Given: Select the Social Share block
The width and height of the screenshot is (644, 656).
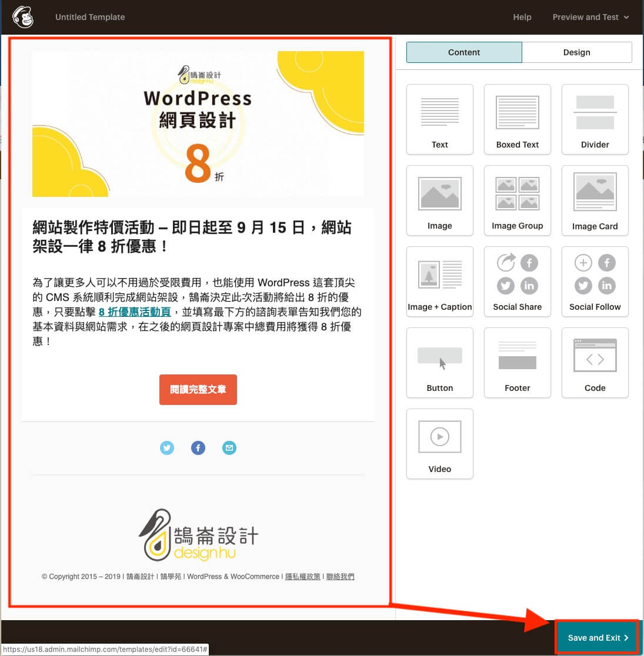Looking at the screenshot, I should [517, 282].
